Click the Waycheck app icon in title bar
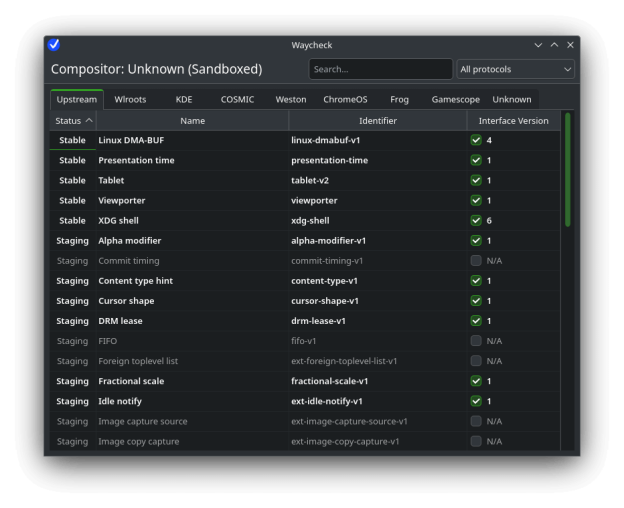The width and height of the screenshot is (624, 508). (x=54, y=45)
